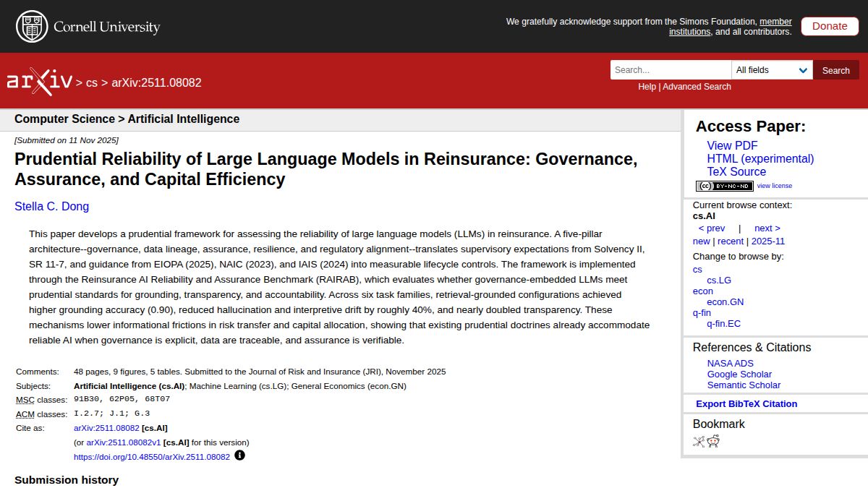The height and width of the screenshot is (488, 868).
Task: Share the paper via the Reddit icon
Action: click(712, 440)
